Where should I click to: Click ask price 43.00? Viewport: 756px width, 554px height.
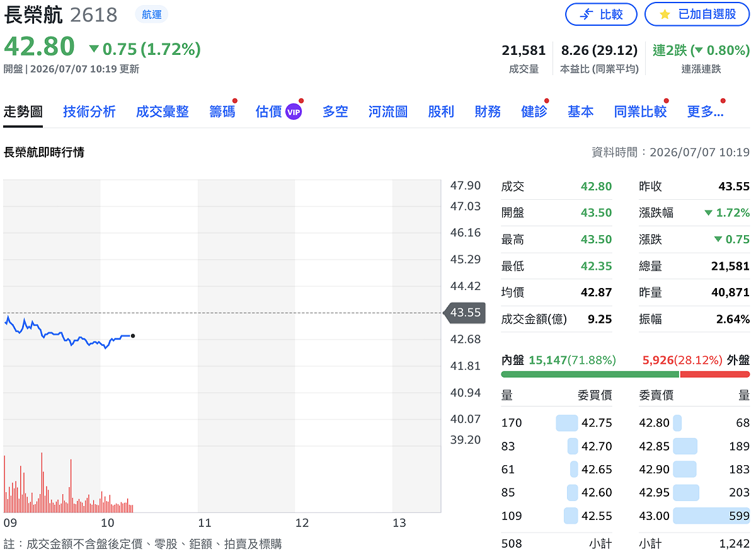coord(655,516)
